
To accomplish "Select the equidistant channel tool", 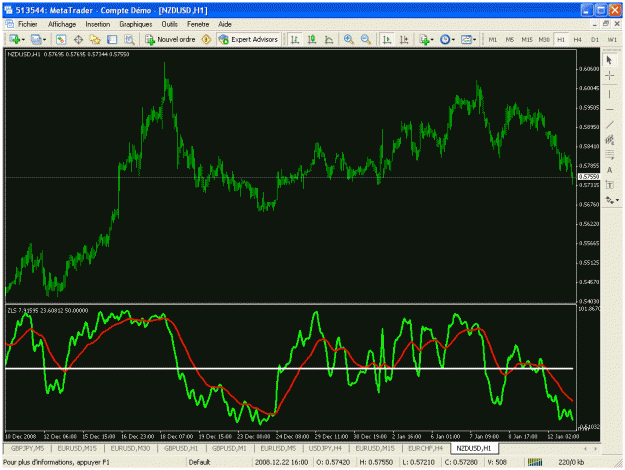I will [609, 140].
